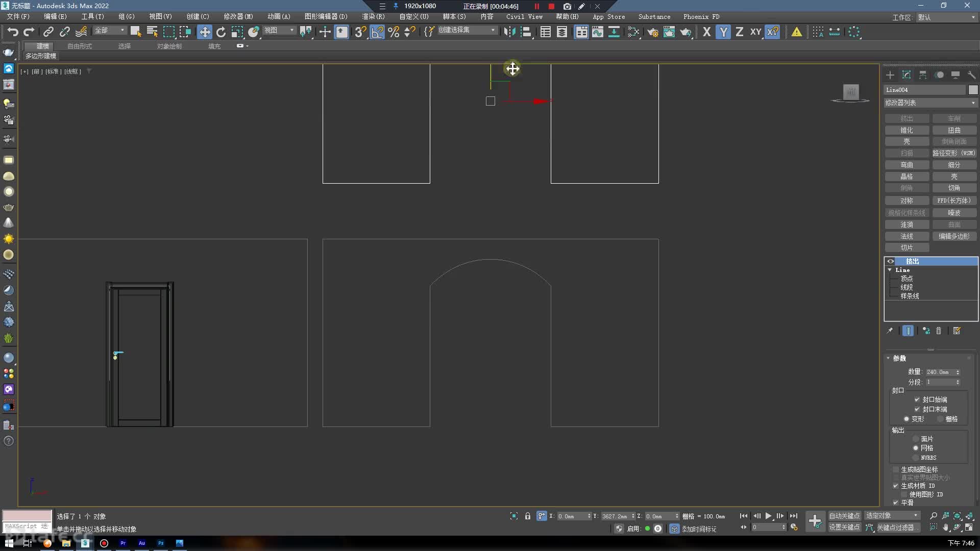Collapse the 参数 rollout
Image resolution: width=980 pixels, height=551 pixels.
(x=888, y=358)
